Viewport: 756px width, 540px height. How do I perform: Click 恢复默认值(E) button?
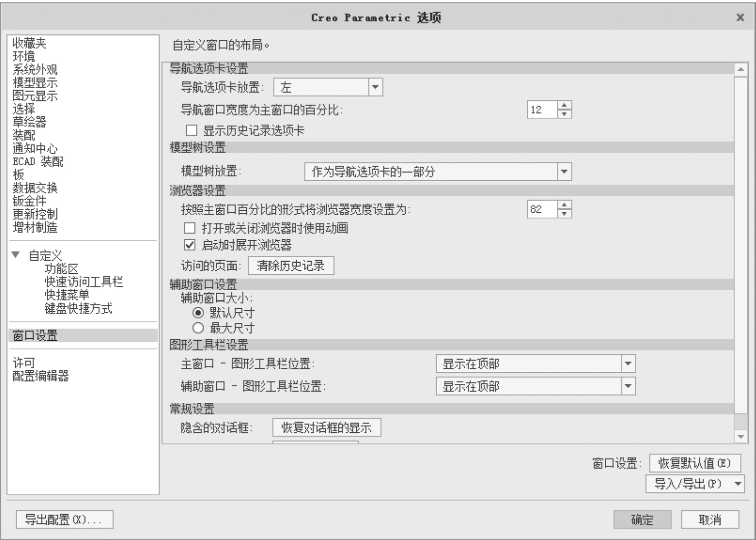[695, 463]
